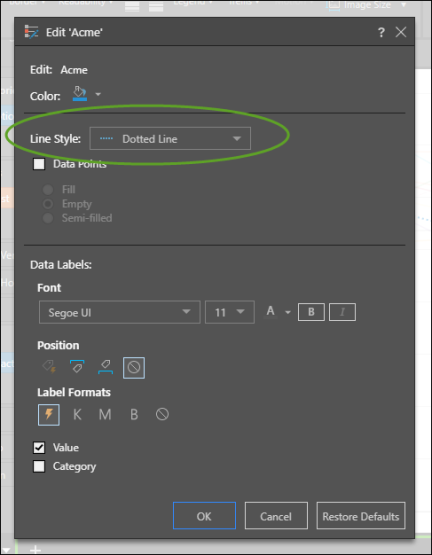Select the no-label position icon

pos(134,368)
